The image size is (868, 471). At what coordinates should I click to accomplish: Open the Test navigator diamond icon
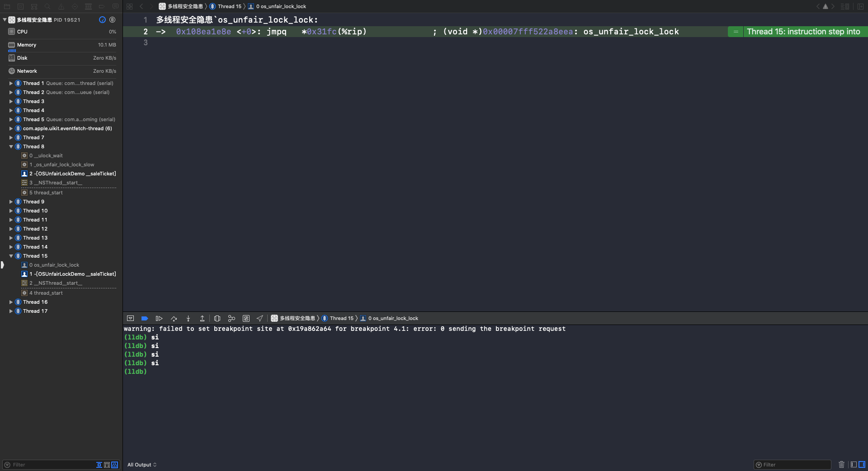click(75, 6)
